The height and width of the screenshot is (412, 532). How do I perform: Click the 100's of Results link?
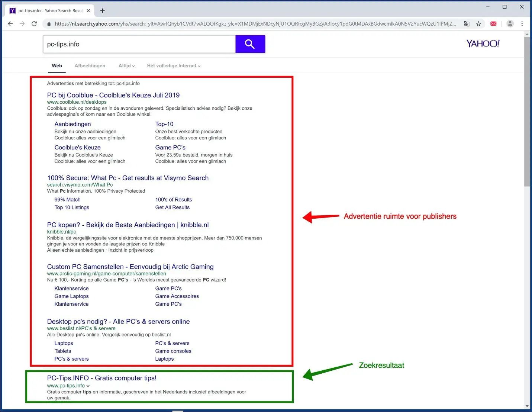click(x=174, y=200)
